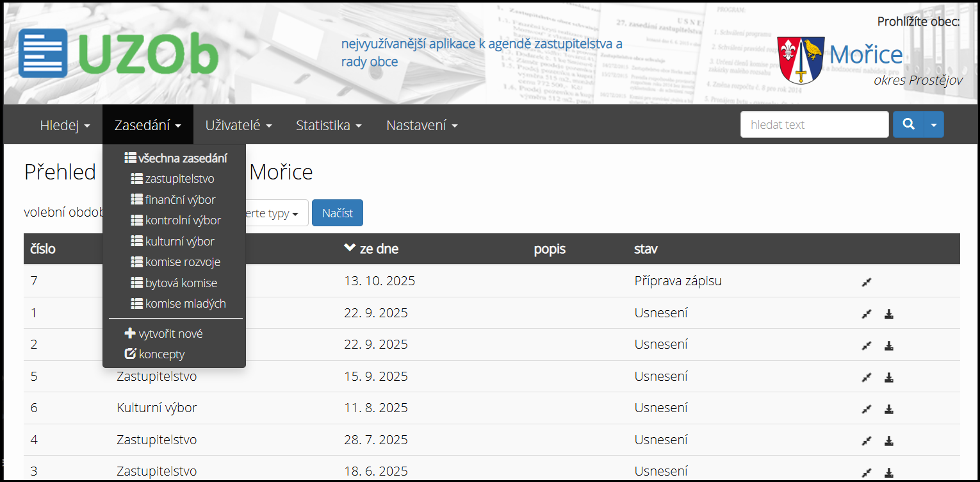Choose 'bytová komise' from menu

point(174,283)
